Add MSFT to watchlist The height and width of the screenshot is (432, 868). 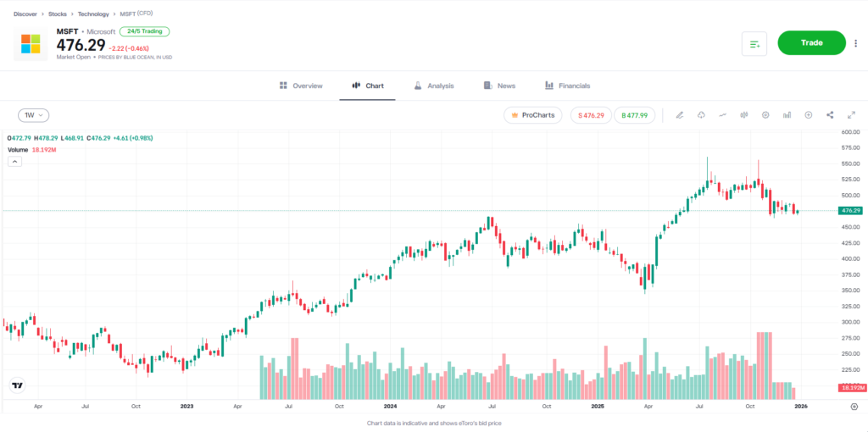tap(754, 43)
